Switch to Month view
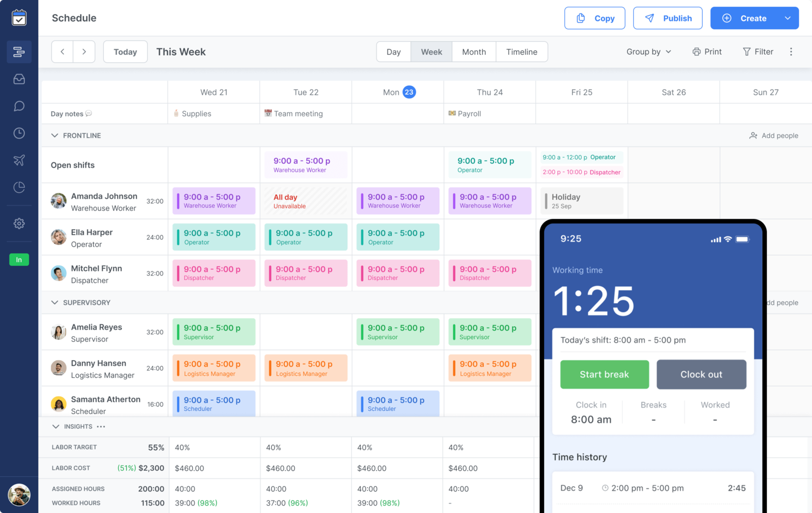This screenshot has height=513, width=812. pos(474,51)
